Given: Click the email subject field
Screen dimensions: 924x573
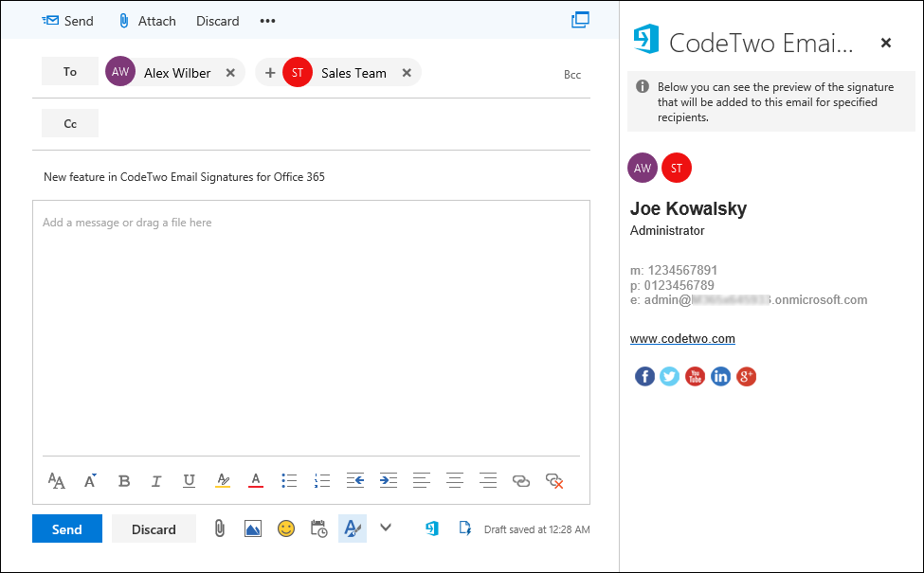Looking at the screenshot, I should [x=311, y=177].
